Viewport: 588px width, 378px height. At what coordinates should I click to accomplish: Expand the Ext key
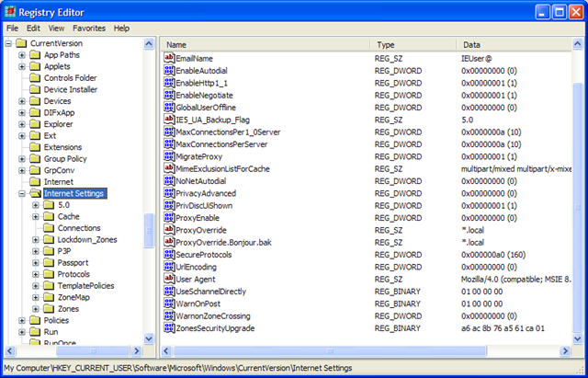(x=22, y=136)
